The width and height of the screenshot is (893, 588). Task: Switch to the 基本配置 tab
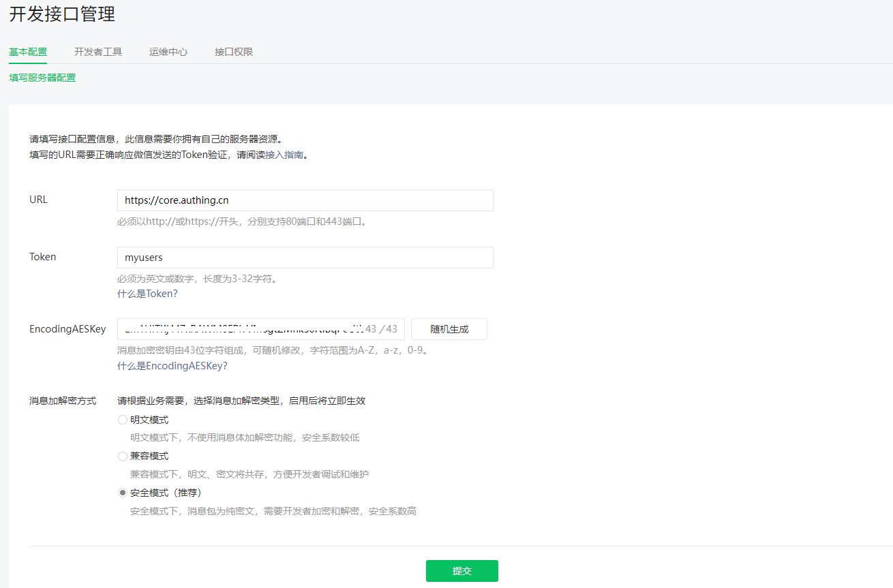28,52
